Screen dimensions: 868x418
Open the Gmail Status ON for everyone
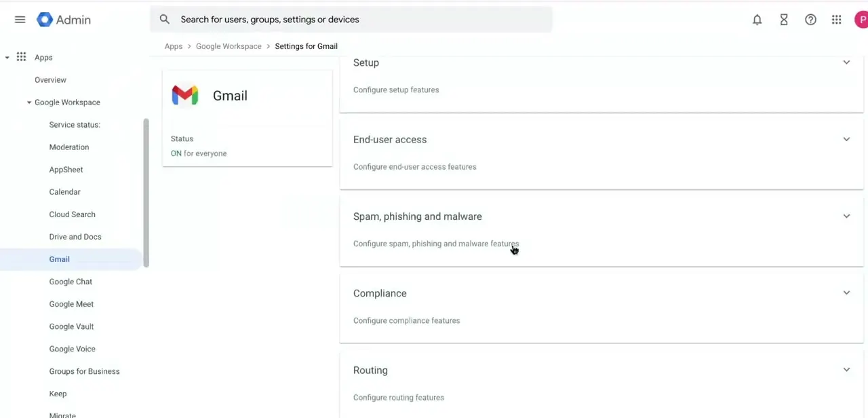coord(199,153)
